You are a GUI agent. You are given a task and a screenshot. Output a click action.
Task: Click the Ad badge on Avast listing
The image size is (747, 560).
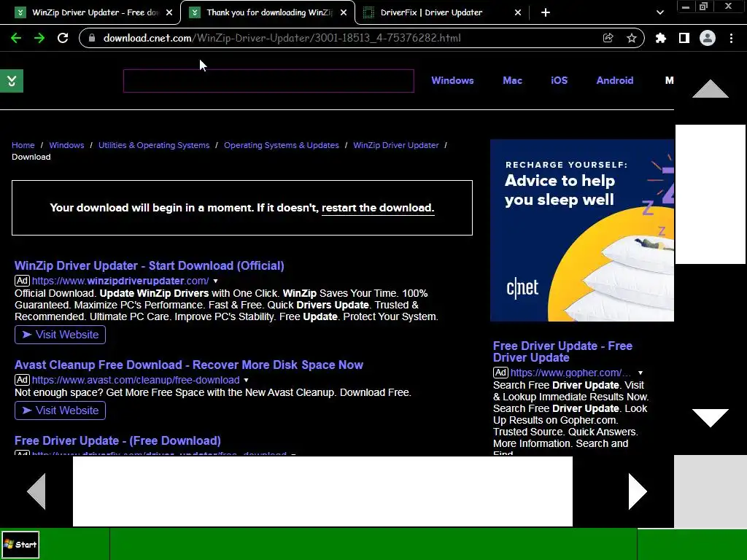pos(22,380)
